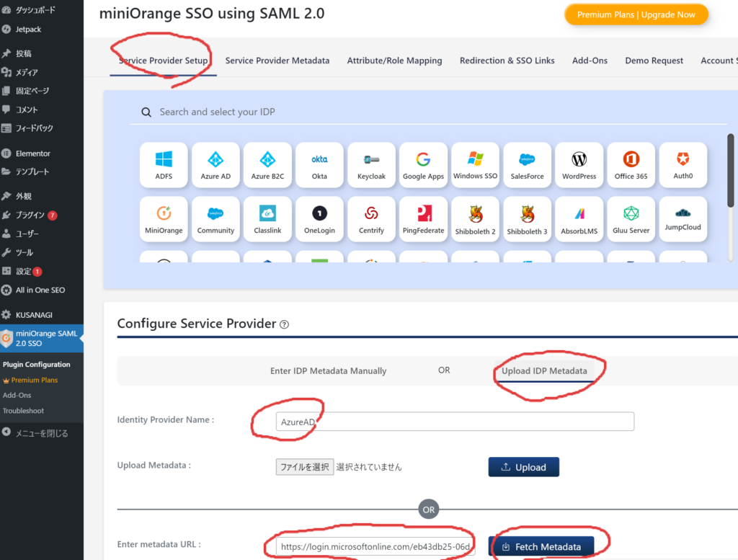
Task: Choose the Azure AD IDP tile
Action: point(215,165)
